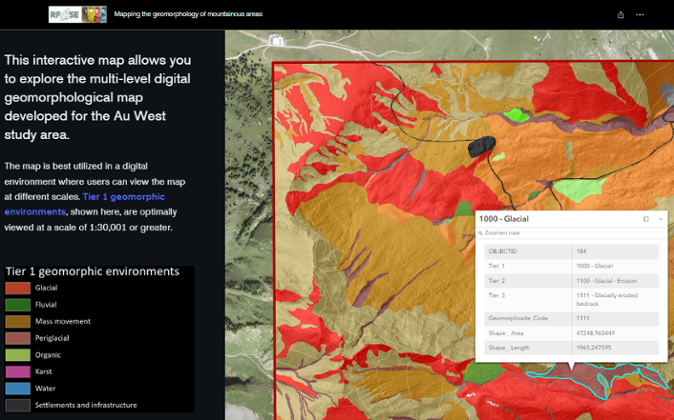674x420 pixels.
Task: Close the 1000 - Glacial popup
Action: (x=660, y=218)
